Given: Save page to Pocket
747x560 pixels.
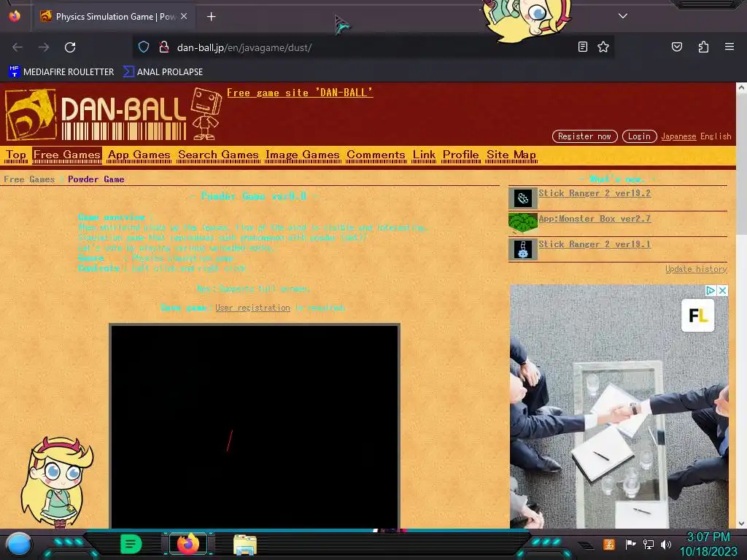Looking at the screenshot, I should [x=676, y=47].
